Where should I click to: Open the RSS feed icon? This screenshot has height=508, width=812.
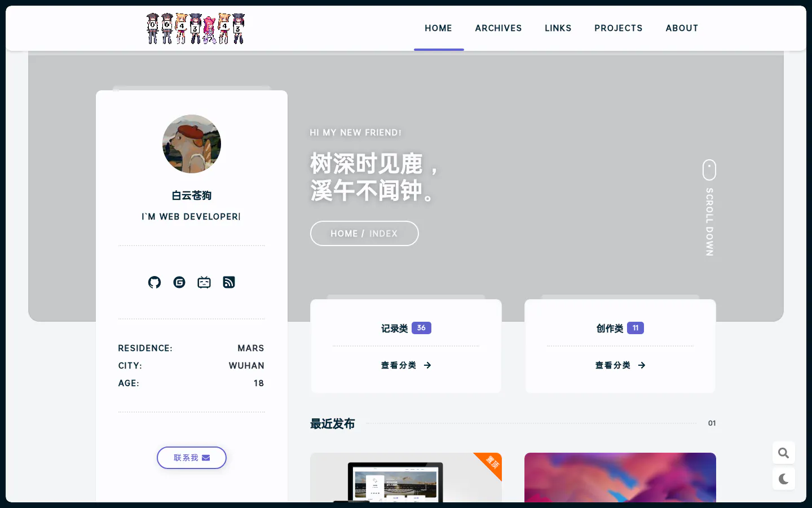(229, 282)
